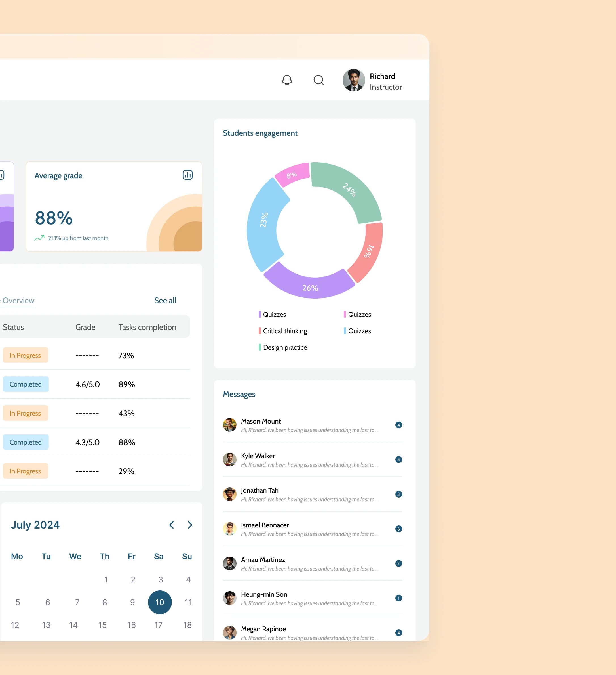616x675 pixels.
Task: Click the notification bell icon
Action: click(287, 80)
